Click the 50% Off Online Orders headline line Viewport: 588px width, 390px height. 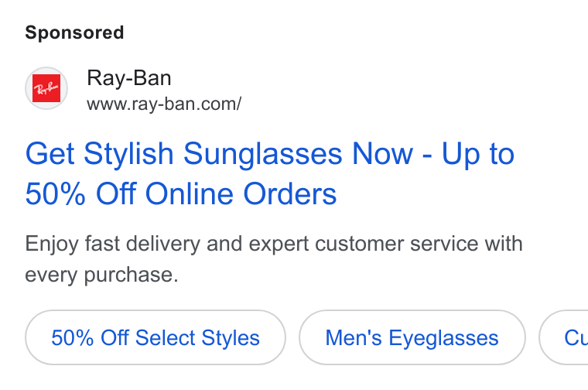pyautogui.click(x=181, y=194)
